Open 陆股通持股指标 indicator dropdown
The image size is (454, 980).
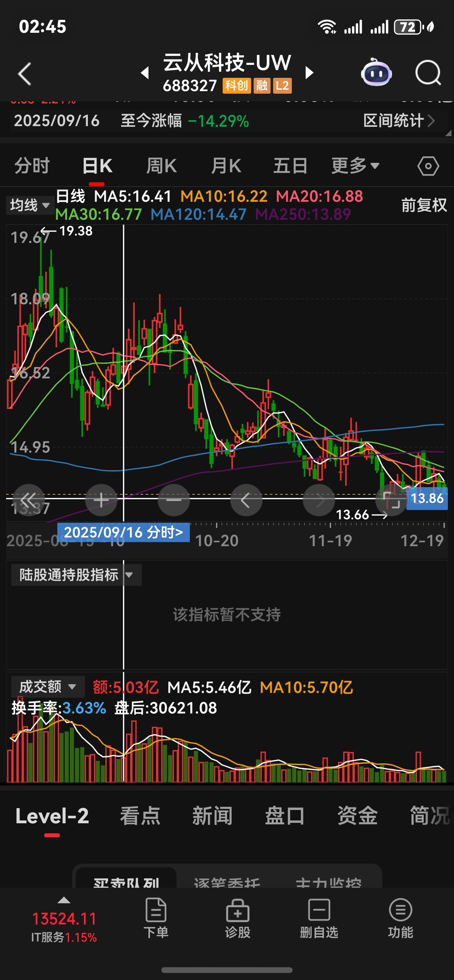pyautogui.click(x=76, y=575)
